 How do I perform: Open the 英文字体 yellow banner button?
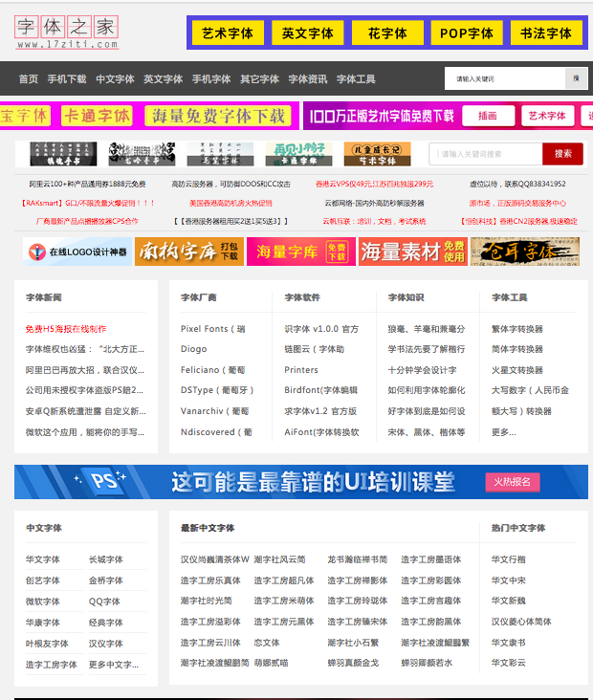[308, 33]
